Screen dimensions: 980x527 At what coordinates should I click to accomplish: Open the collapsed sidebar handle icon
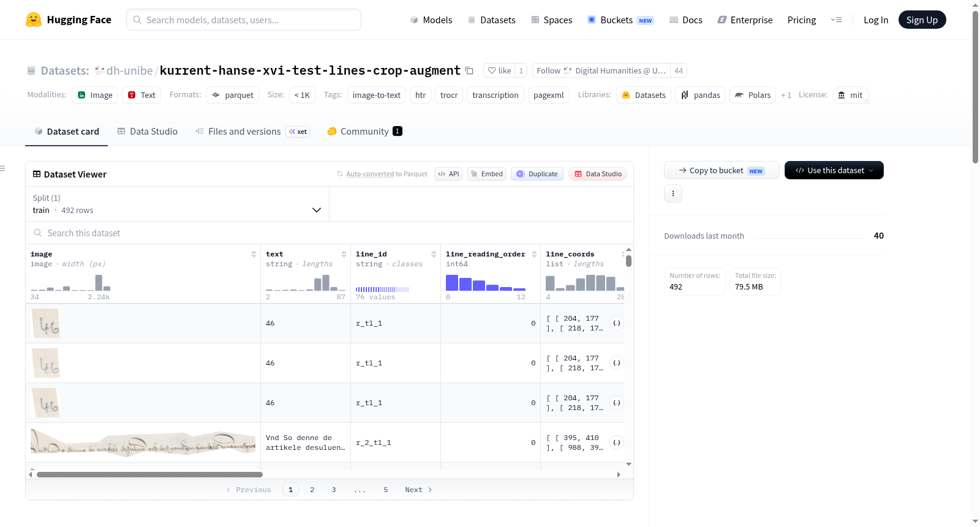coord(2,168)
